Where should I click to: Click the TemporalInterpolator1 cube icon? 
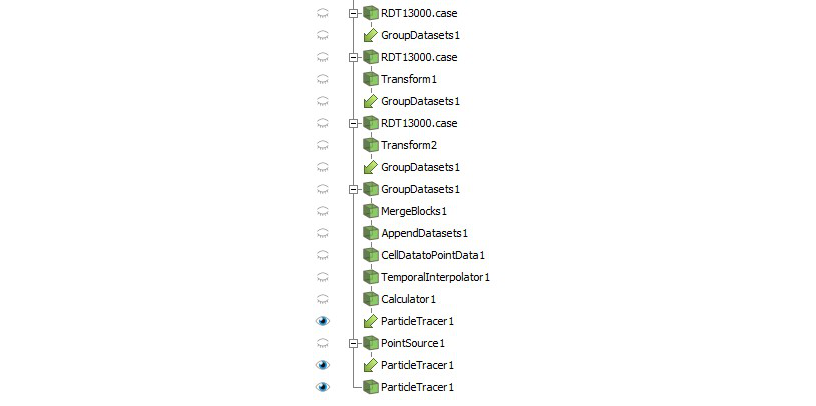(x=371, y=277)
